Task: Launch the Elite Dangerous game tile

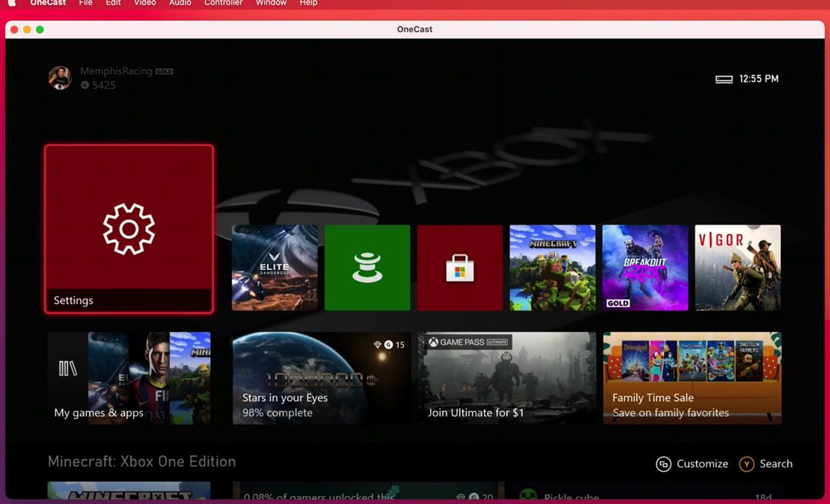Action: tap(275, 268)
